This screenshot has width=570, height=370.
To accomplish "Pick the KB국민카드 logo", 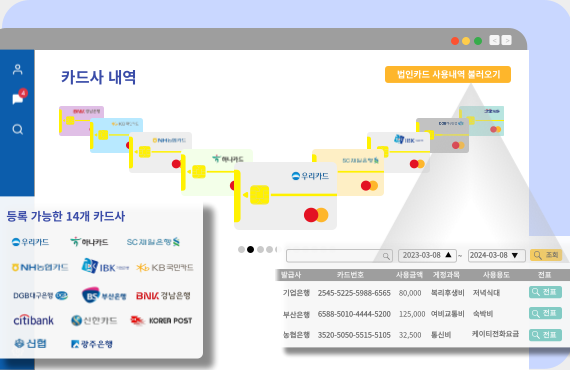I will coord(165,268).
